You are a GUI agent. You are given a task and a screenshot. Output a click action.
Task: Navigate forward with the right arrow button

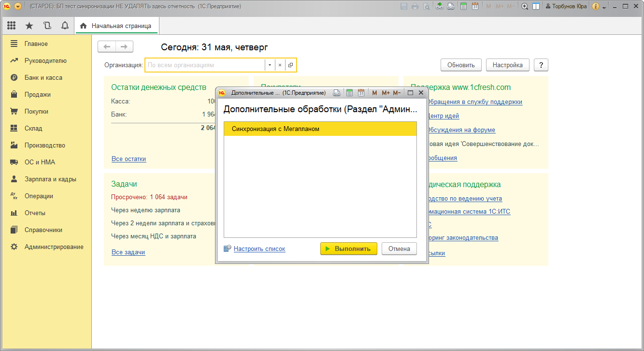(x=124, y=46)
